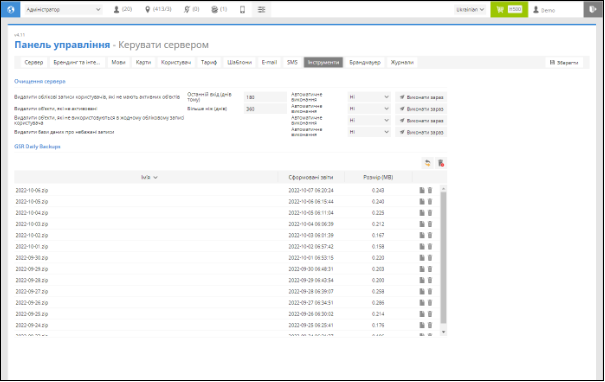Click the file icon for 2022-10-06.zip

coord(422,190)
